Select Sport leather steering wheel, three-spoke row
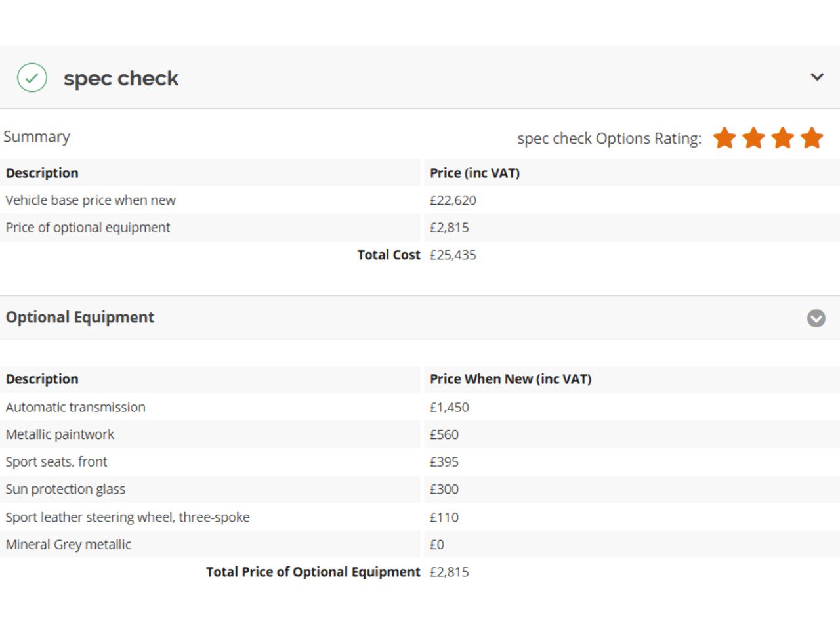This screenshot has width=840, height=630. [127, 517]
